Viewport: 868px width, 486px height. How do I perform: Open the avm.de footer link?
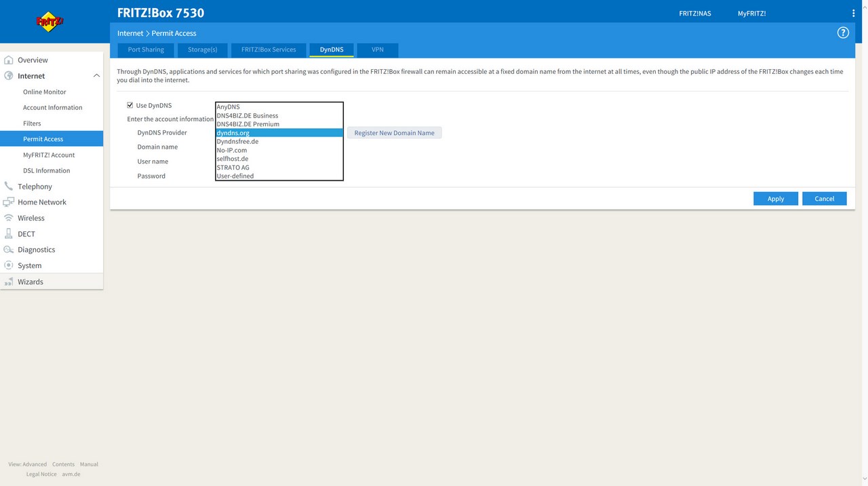click(x=71, y=474)
